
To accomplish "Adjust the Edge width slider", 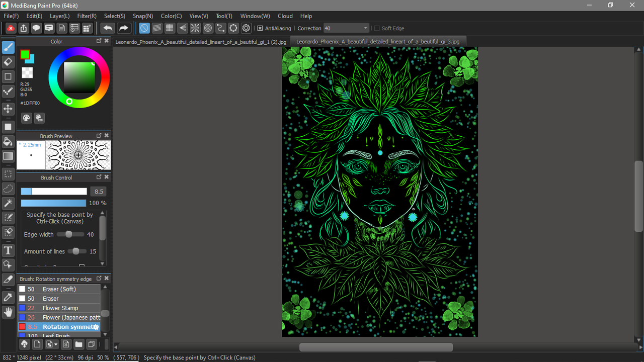I will (x=70, y=234).
